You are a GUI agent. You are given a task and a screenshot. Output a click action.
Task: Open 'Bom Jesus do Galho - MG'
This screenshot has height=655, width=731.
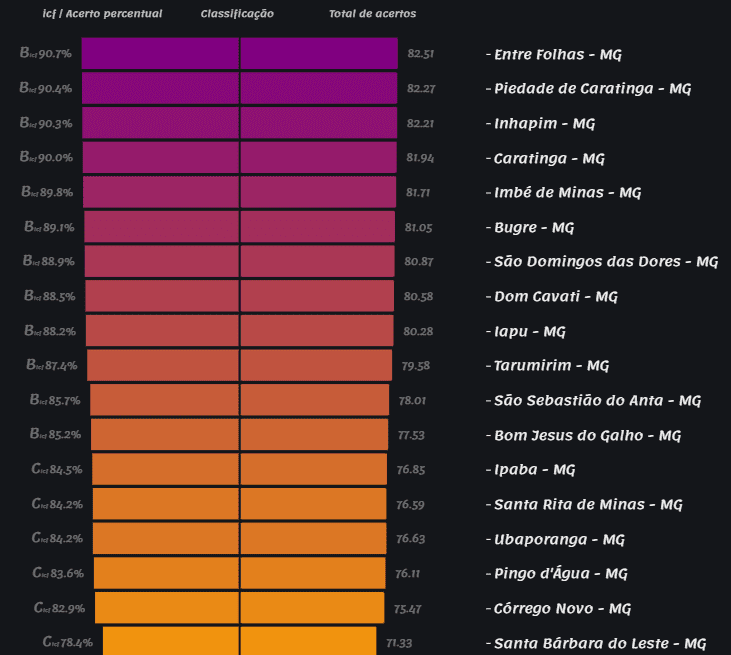tap(587, 435)
